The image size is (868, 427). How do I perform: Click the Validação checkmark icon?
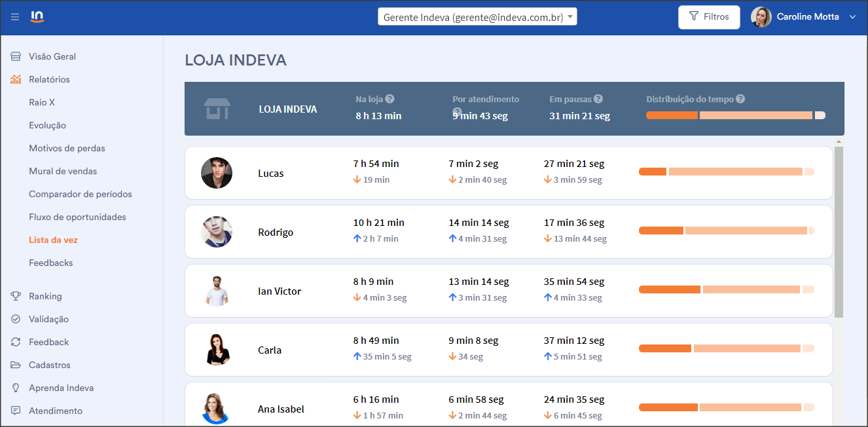click(x=16, y=319)
